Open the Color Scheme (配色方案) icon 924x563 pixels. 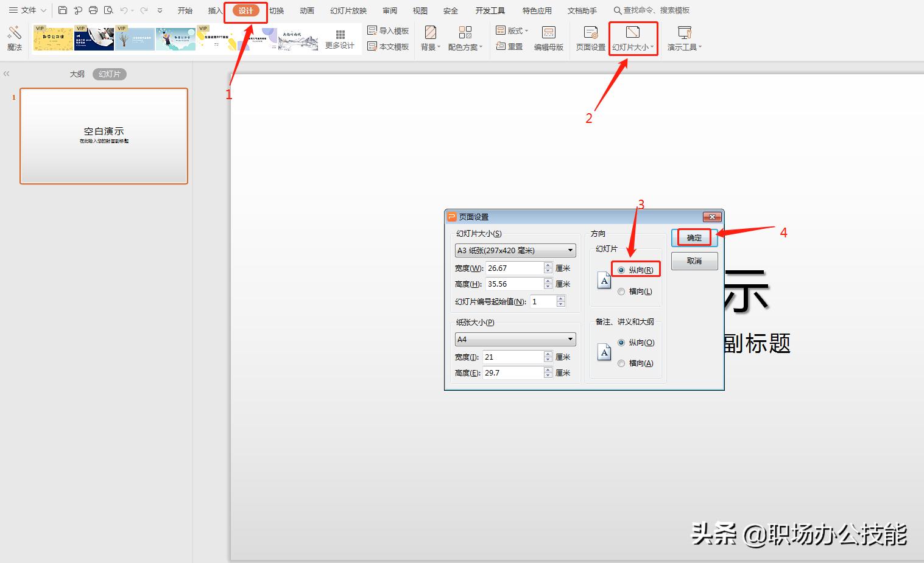[465, 38]
